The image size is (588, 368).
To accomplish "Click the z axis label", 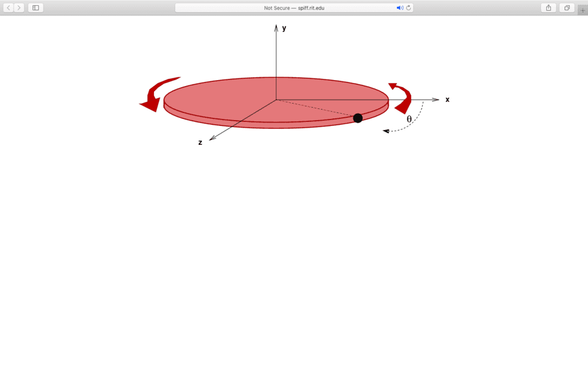I will [201, 142].
